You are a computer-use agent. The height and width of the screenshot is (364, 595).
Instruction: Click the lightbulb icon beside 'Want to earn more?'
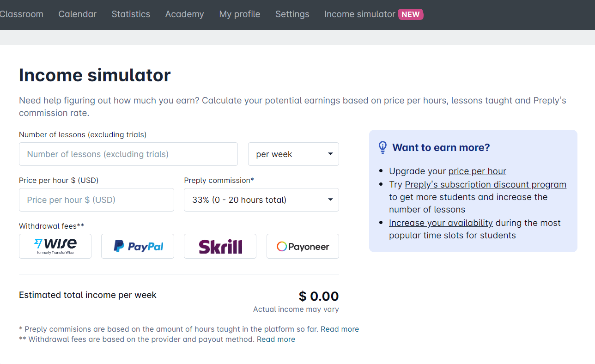(382, 147)
